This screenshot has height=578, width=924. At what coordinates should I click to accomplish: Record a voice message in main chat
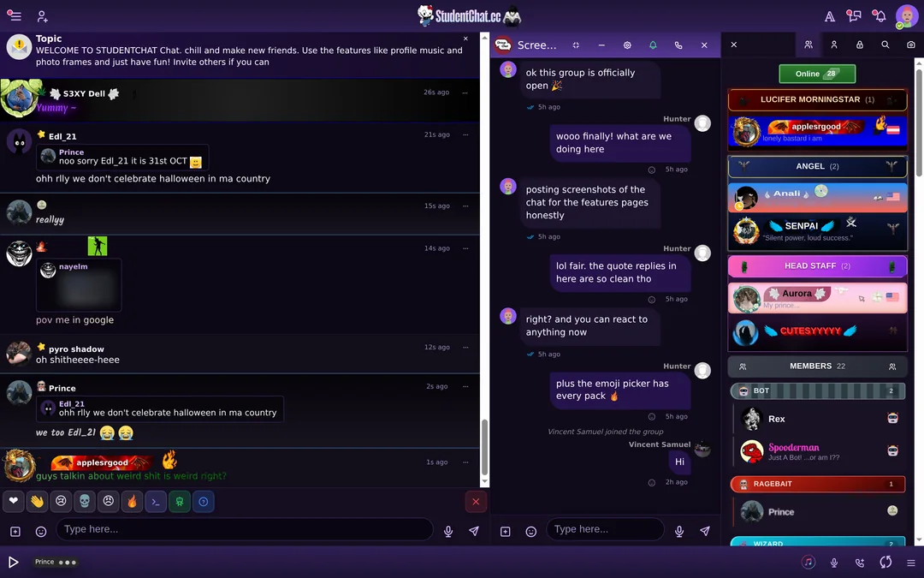pyautogui.click(x=448, y=532)
